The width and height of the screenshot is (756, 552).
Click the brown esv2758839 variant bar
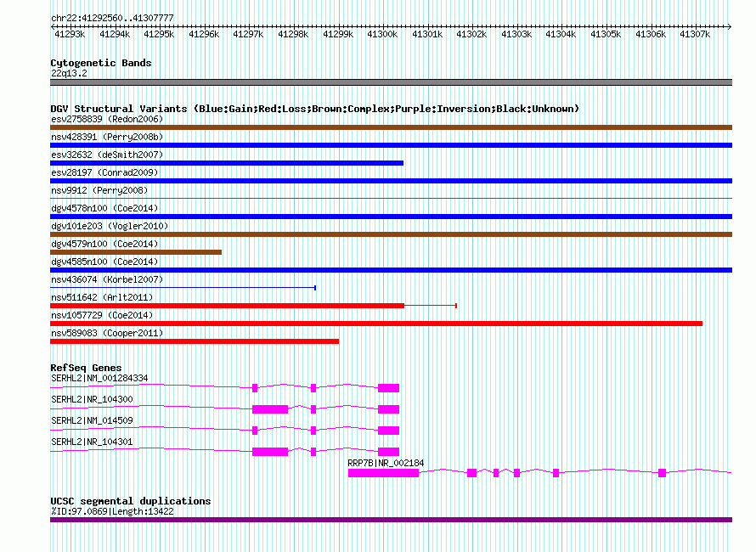tap(391, 127)
